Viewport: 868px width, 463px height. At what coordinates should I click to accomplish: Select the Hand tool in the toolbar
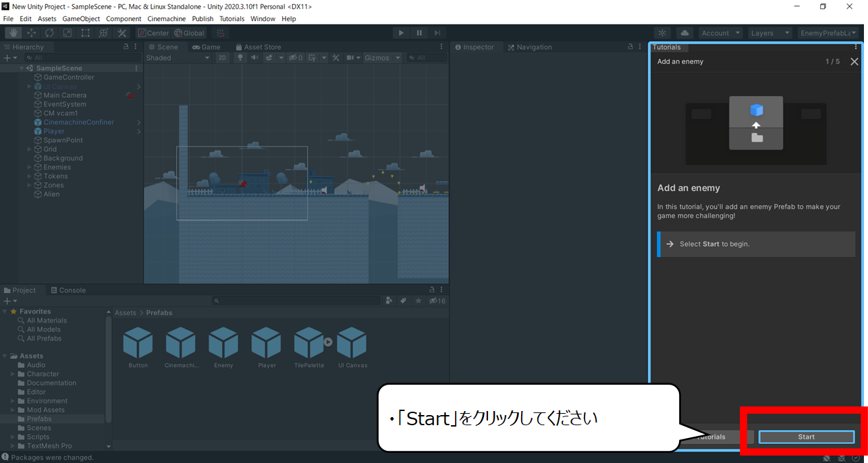coord(13,32)
